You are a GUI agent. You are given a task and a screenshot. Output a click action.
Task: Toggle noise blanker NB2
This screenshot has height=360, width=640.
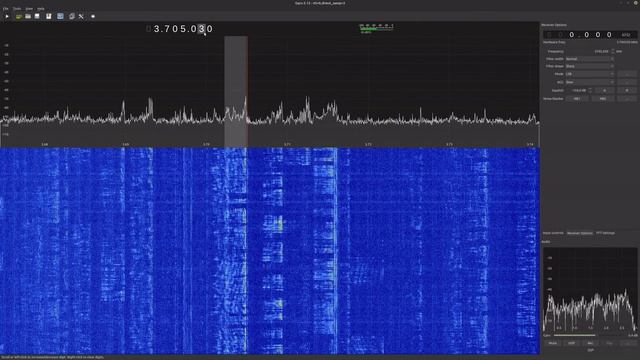coord(603,99)
